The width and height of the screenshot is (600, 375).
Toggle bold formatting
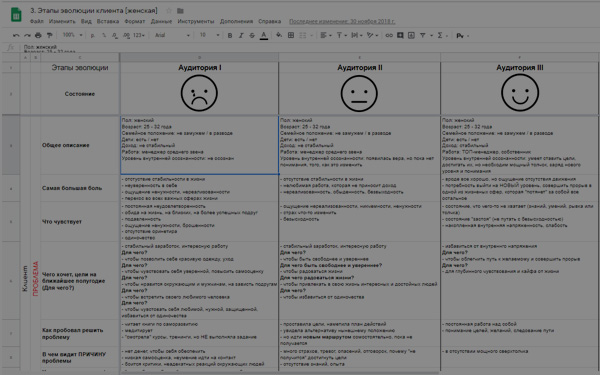tap(230, 35)
